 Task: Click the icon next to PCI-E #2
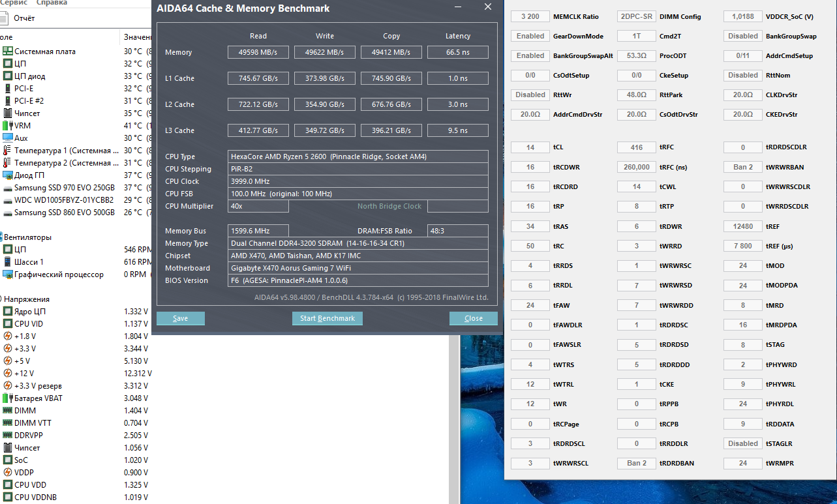click(8, 101)
